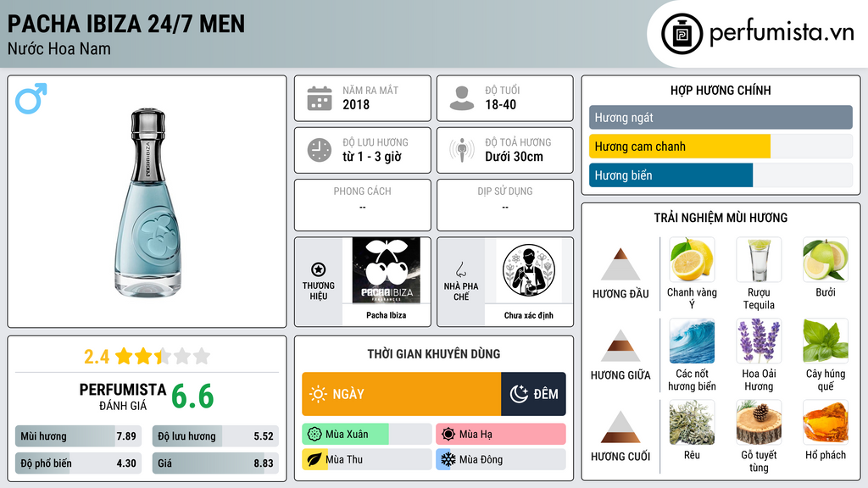Click the perfumista.vn perfume bottle logo icon
Screen dimensions: 868x488
(x=682, y=34)
